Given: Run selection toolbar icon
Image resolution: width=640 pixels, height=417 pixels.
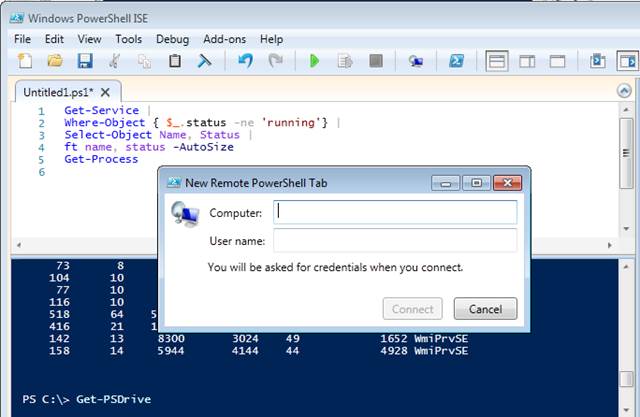Looking at the screenshot, I should point(345,61).
